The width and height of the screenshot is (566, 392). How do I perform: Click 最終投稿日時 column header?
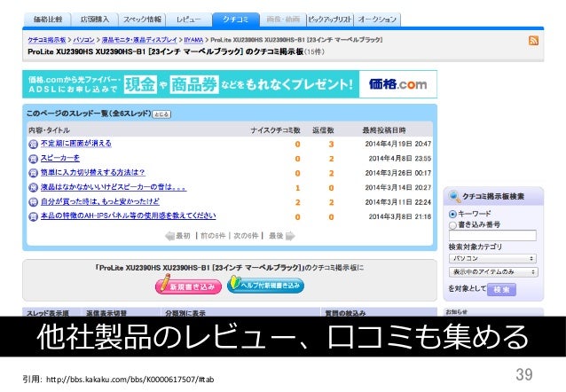coord(384,130)
